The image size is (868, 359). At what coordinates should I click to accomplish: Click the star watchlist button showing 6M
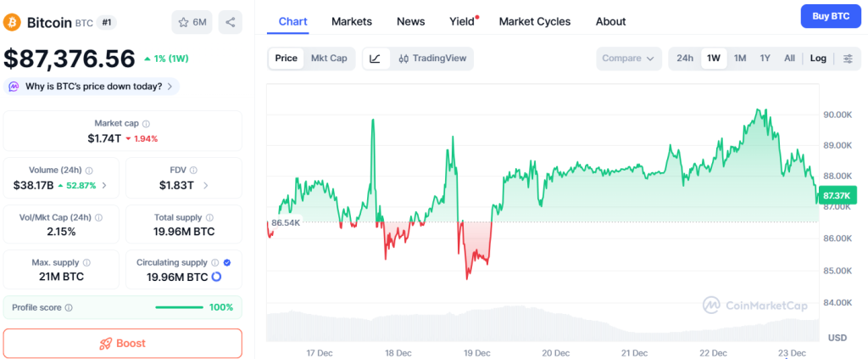click(192, 22)
